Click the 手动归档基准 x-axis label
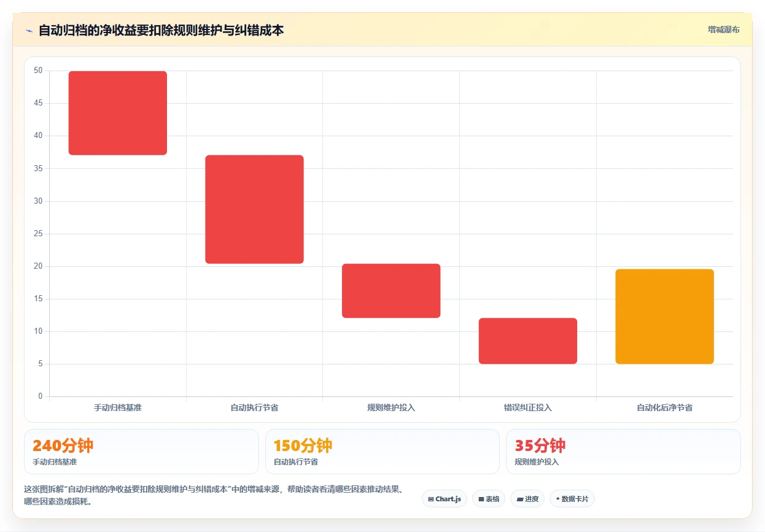Viewport: 765px width, 532px height. [118, 407]
